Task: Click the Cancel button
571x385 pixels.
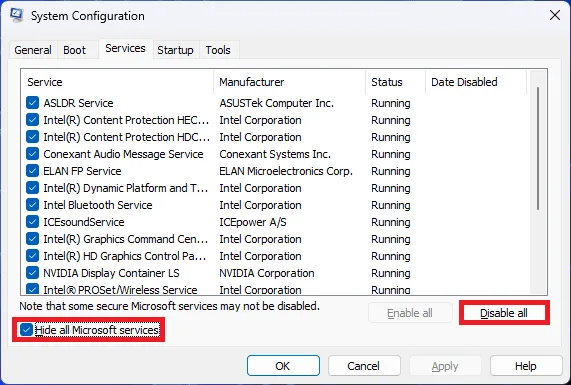Action: [363, 366]
